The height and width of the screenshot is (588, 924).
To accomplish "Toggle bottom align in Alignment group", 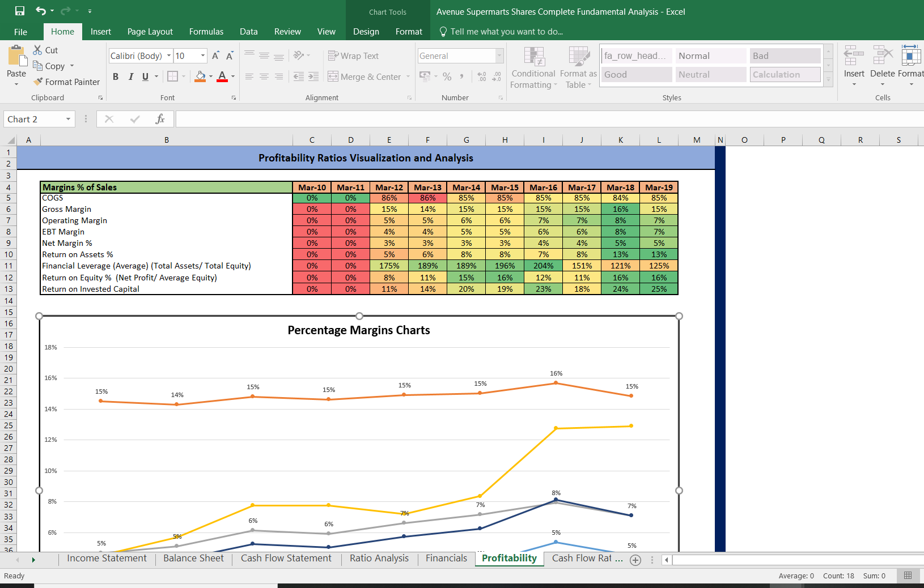I will point(279,56).
